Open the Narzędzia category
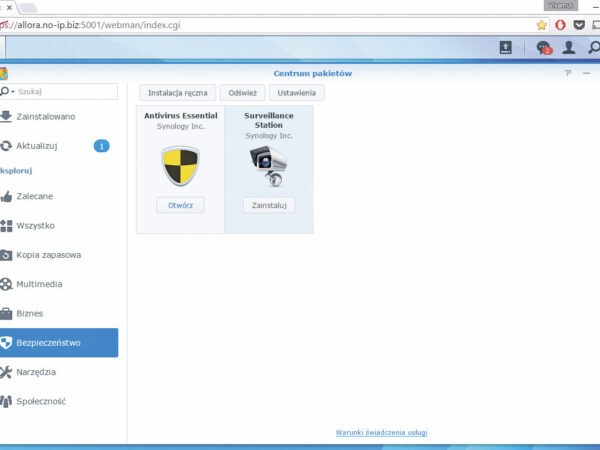This screenshot has width=600, height=450. 36,372
